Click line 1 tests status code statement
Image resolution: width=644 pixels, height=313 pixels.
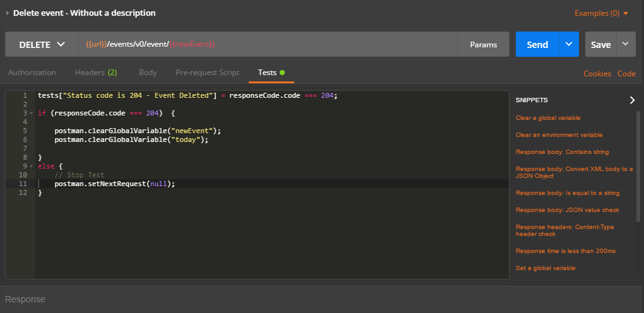(188, 95)
